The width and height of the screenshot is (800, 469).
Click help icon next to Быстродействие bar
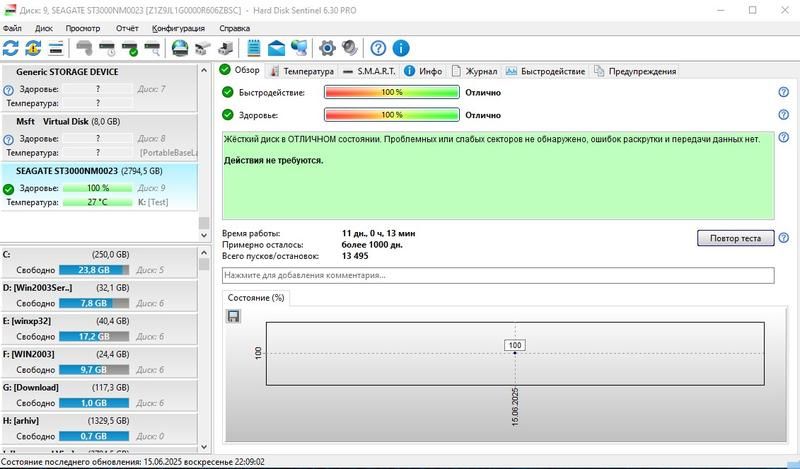coord(784,92)
